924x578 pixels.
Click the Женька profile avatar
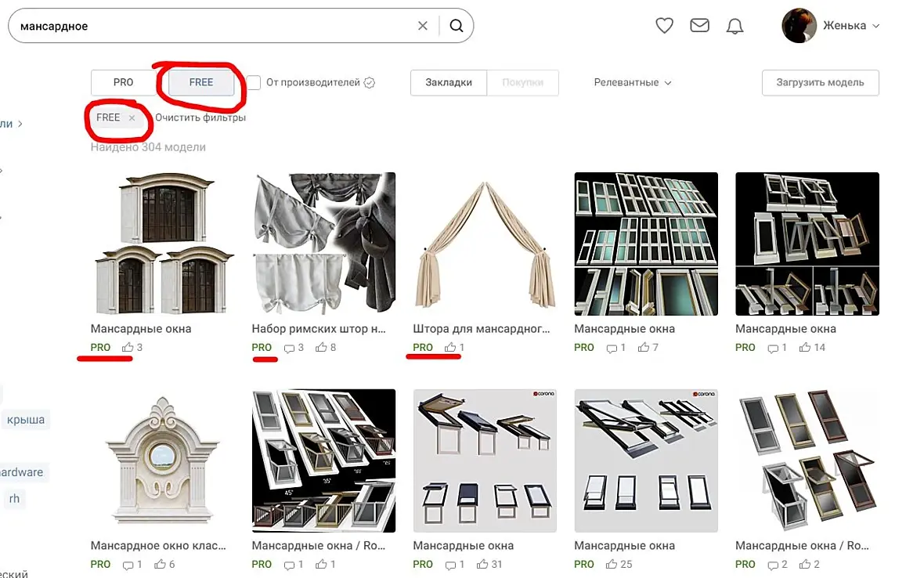(799, 25)
